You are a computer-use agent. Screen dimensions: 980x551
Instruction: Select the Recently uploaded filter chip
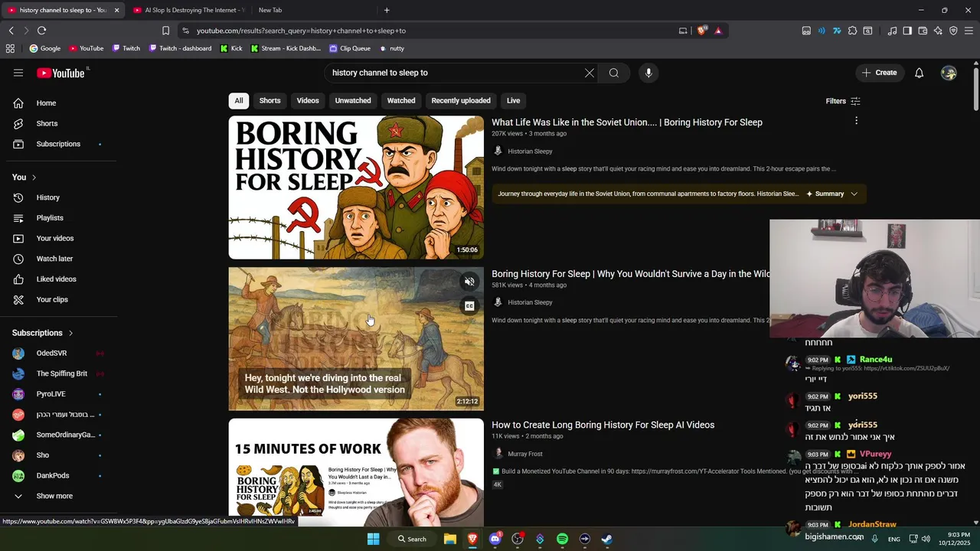click(x=461, y=100)
